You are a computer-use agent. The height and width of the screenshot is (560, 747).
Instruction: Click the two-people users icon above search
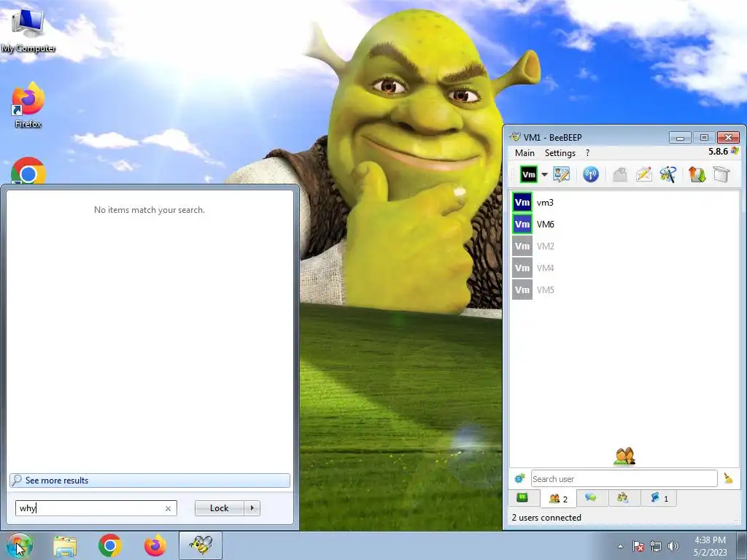pyautogui.click(x=624, y=456)
